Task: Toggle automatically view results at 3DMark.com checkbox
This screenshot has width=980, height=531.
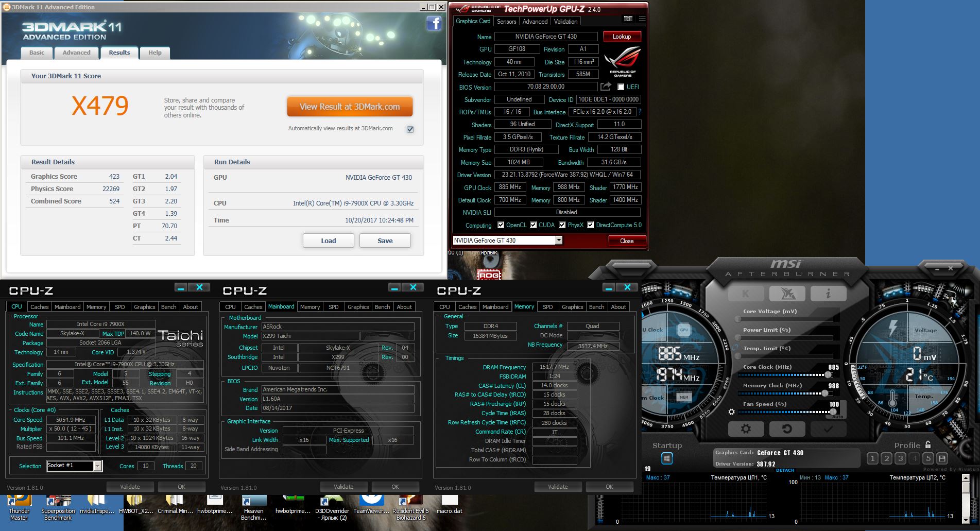Action: [x=410, y=129]
